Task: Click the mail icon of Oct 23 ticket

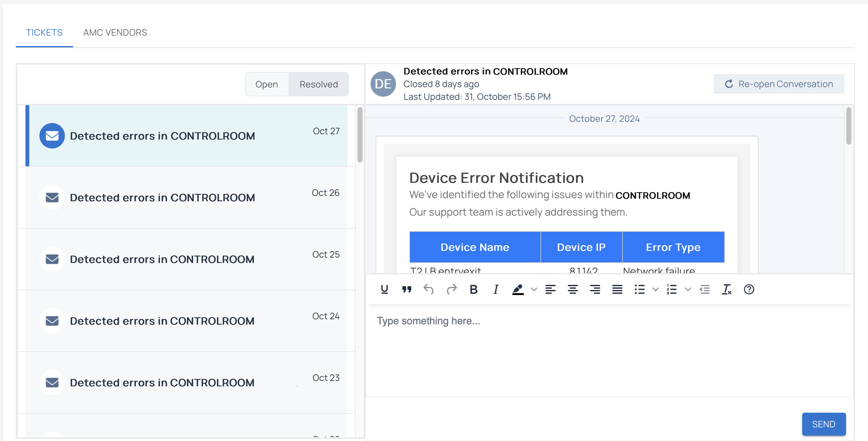Action: (52, 382)
